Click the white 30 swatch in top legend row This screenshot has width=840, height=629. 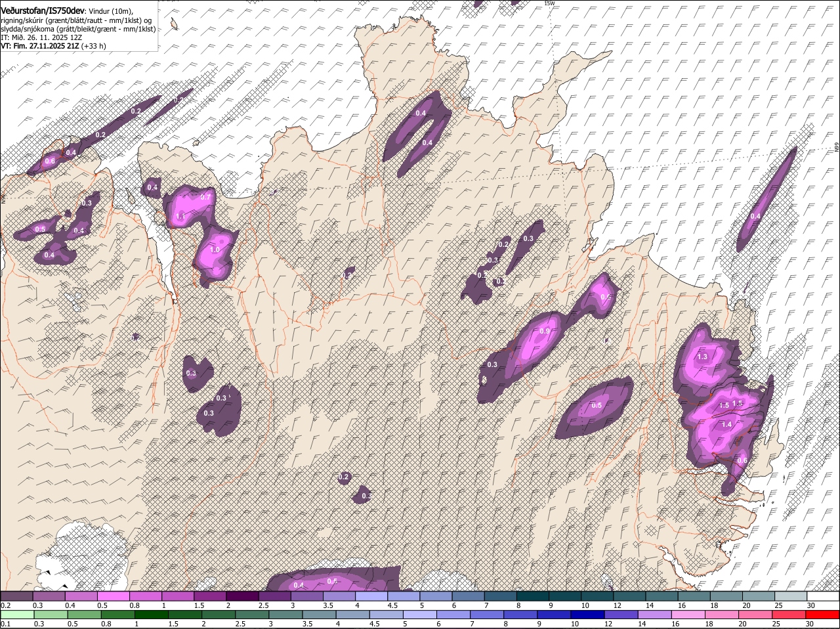(823, 596)
